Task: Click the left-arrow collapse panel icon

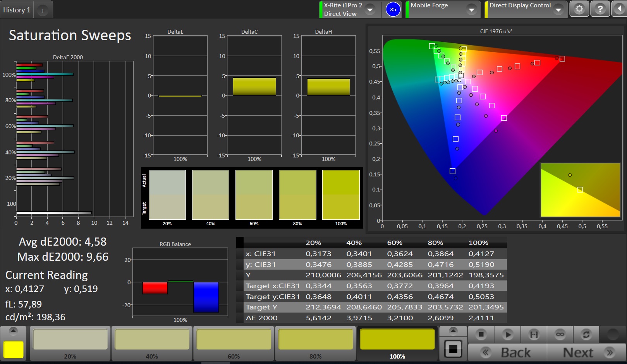Action: coord(619,9)
